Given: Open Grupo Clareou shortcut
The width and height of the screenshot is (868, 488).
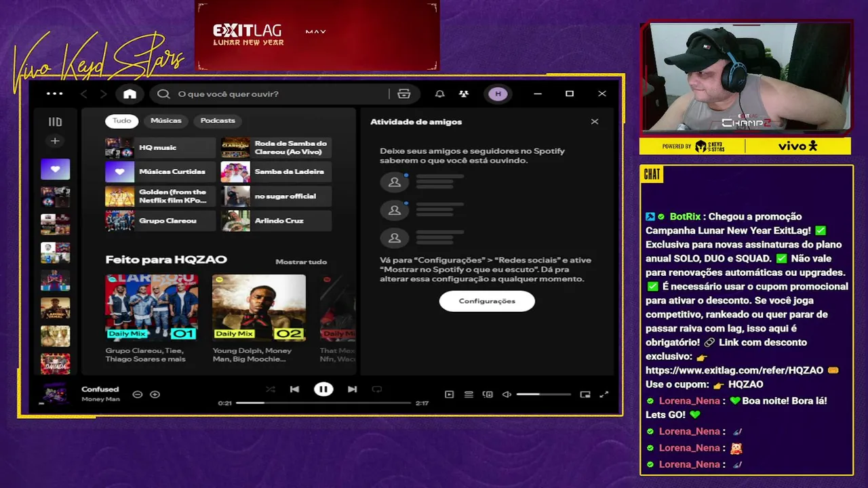Looking at the screenshot, I should 160,221.
